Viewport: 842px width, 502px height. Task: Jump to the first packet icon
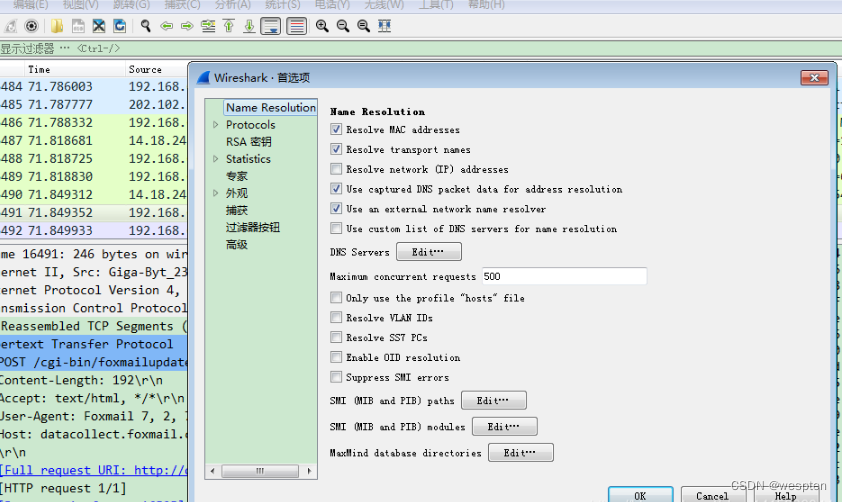(229, 26)
